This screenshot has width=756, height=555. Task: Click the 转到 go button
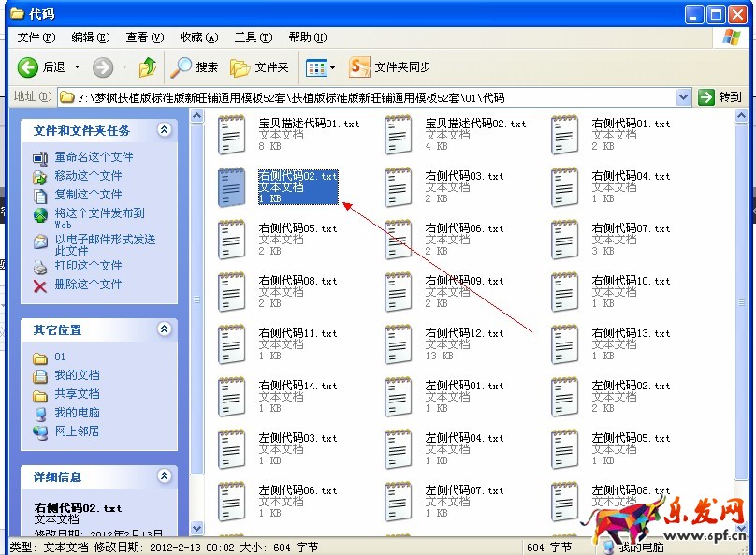[721, 97]
